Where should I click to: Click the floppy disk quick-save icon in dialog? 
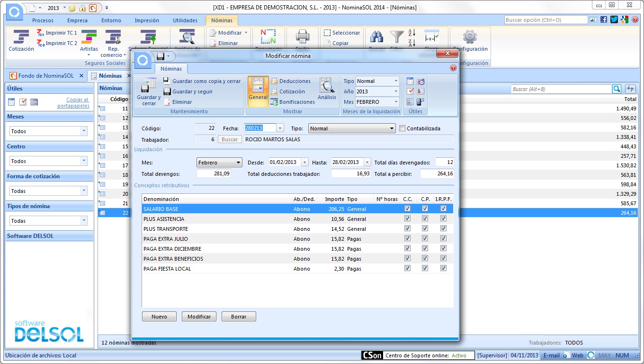click(161, 56)
